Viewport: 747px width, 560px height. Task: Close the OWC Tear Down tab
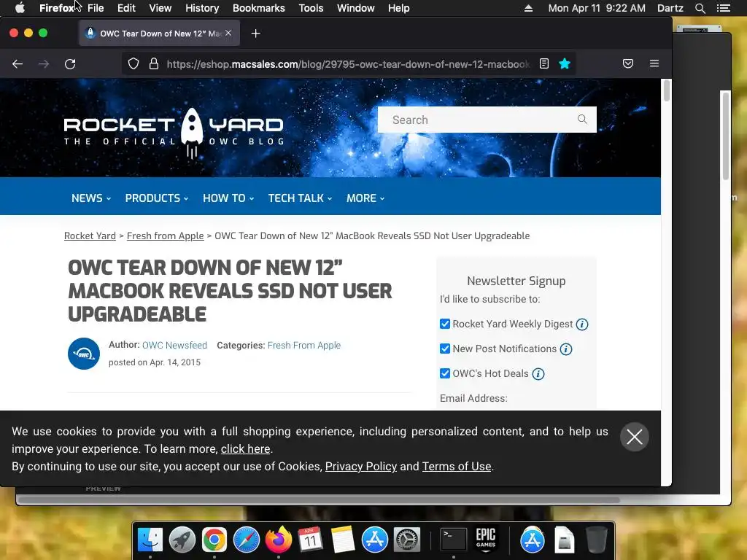point(228,33)
